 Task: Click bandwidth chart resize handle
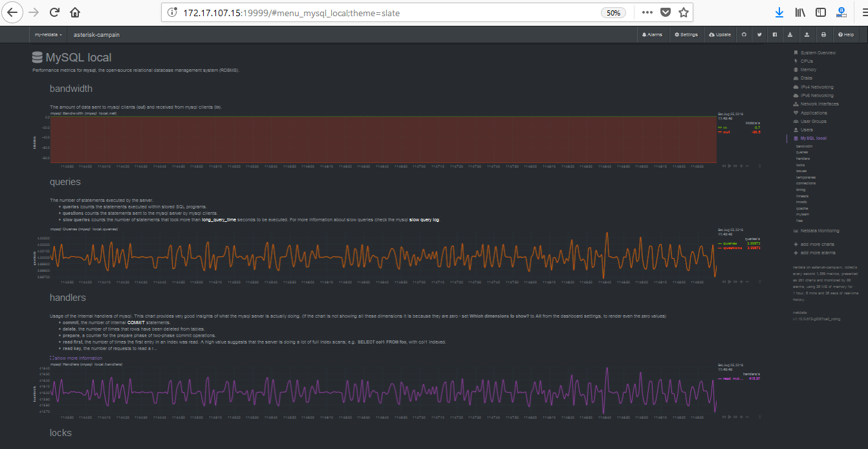click(x=759, y=166)
